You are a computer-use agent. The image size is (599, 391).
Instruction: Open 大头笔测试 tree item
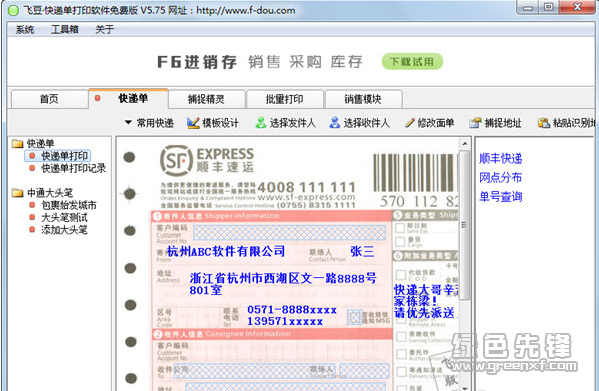click(x=64, y=217)
